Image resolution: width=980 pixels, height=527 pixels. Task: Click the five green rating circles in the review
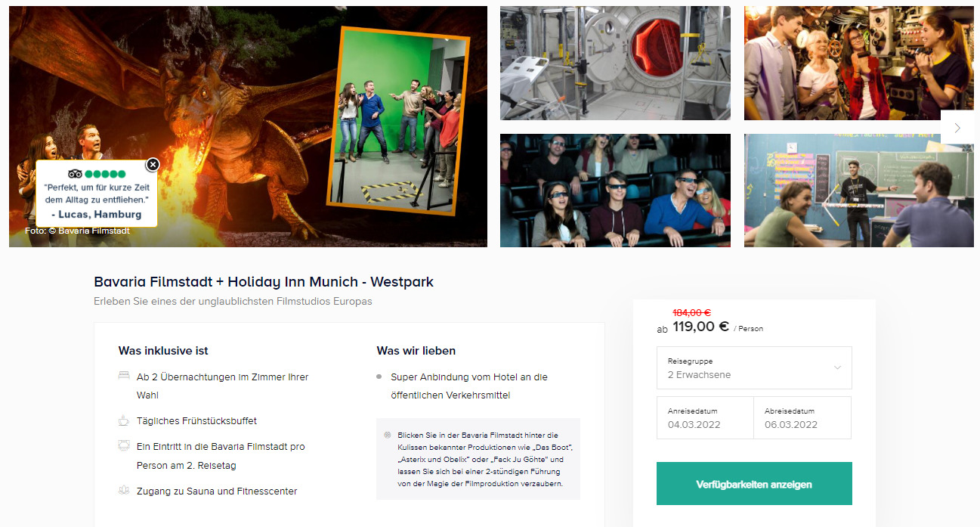coord(105,174)
